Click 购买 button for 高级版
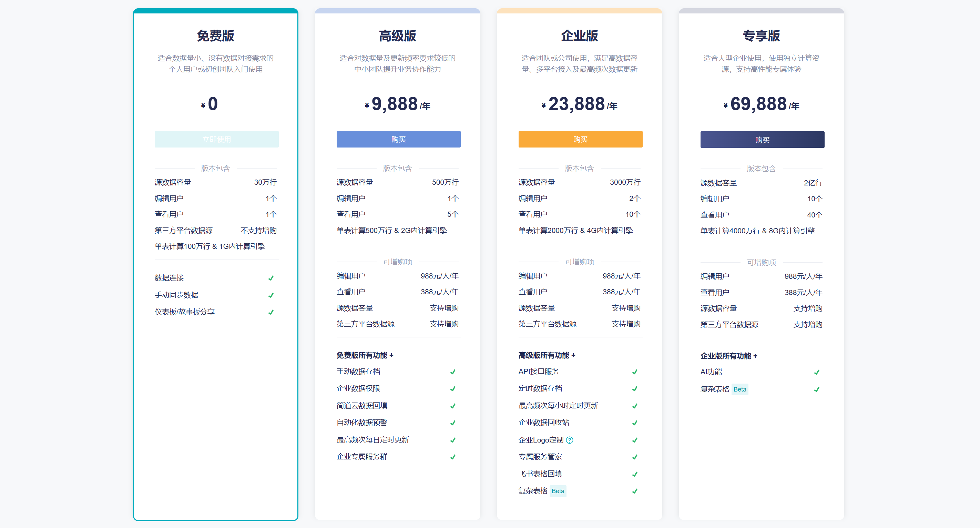 [x=398, y=139]
